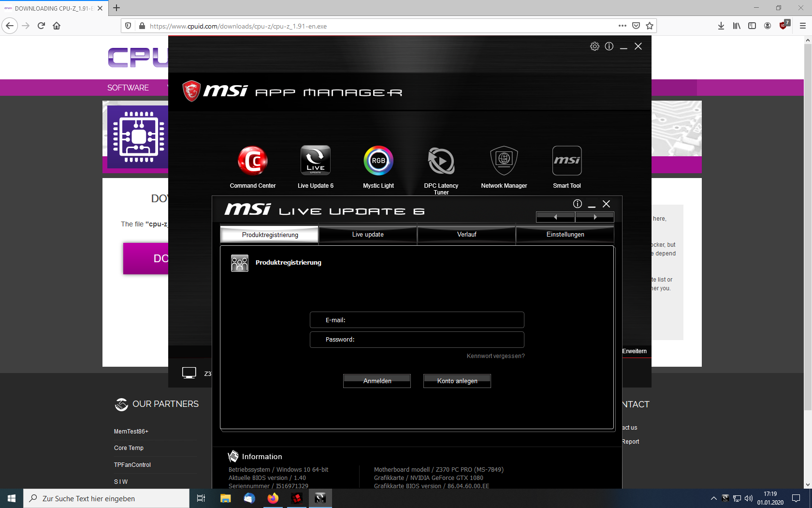The width and height of the screenshot is (812, 508).
Task: Switch to the Produktregistrierung tab
Action: coord(270,235)
